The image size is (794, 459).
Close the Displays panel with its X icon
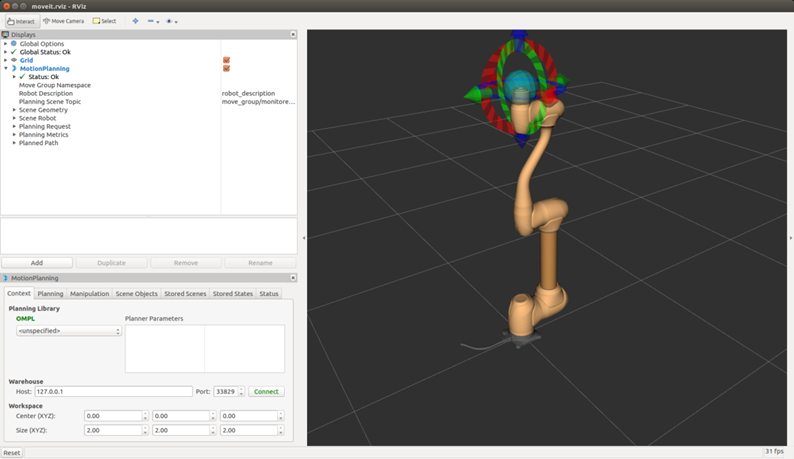[x=293, y=34]
